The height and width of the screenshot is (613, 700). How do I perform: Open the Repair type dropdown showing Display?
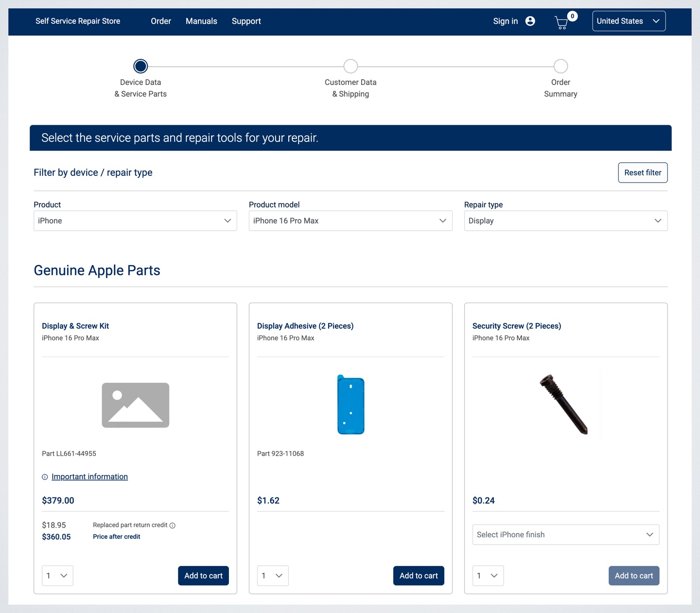566,221
